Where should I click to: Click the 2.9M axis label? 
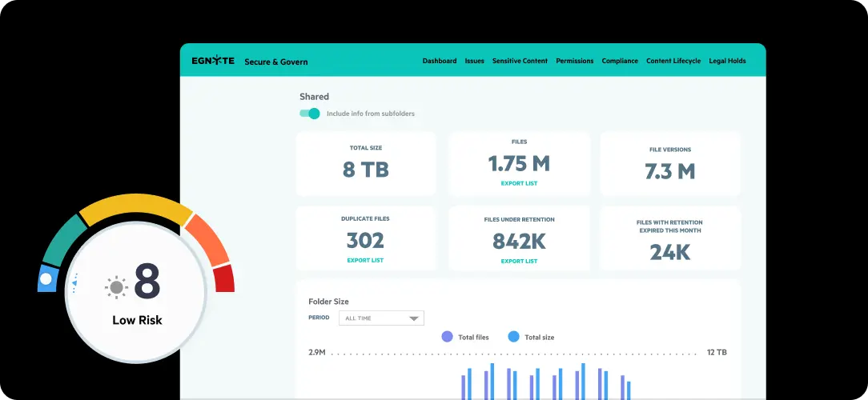click(x=316, y=353)
